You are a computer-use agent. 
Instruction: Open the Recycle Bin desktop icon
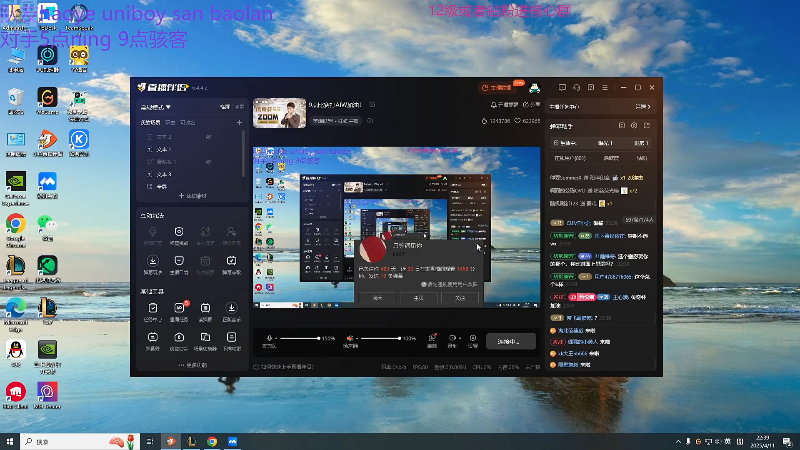[16, 102]
